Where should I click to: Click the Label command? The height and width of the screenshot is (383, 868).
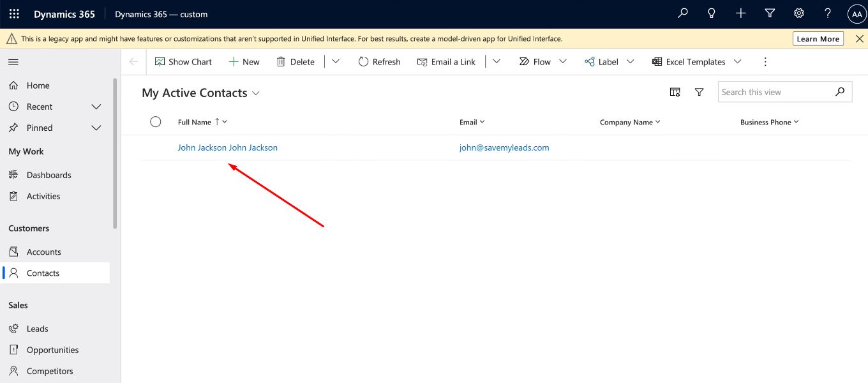coord(602,62)
